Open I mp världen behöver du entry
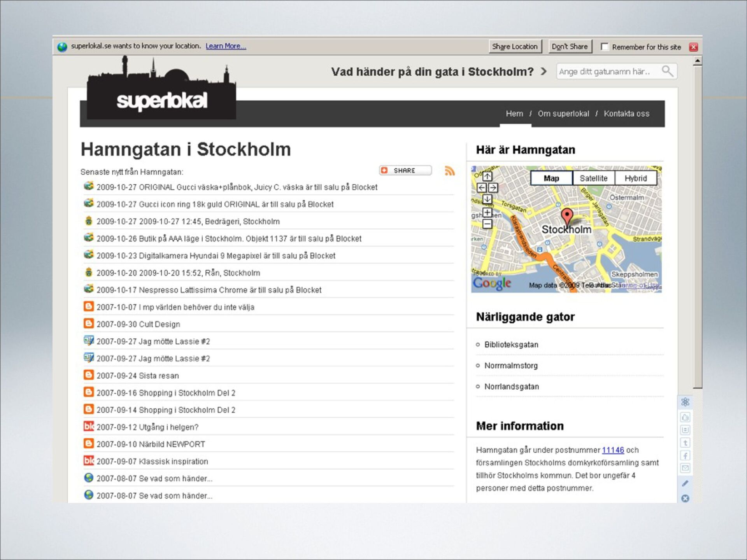This screenshot has width=747, height=560. 175,307
